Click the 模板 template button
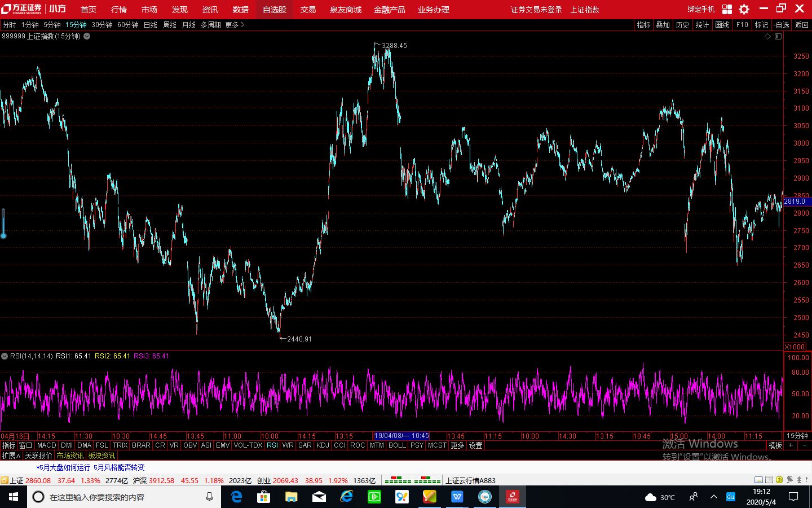812x508 pixels. [x=775, y=445]
